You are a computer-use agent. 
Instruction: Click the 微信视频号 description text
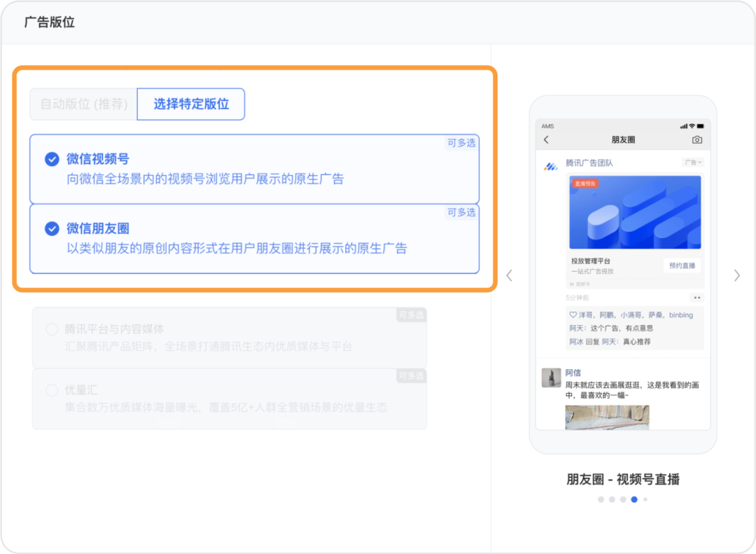point(205,179)
